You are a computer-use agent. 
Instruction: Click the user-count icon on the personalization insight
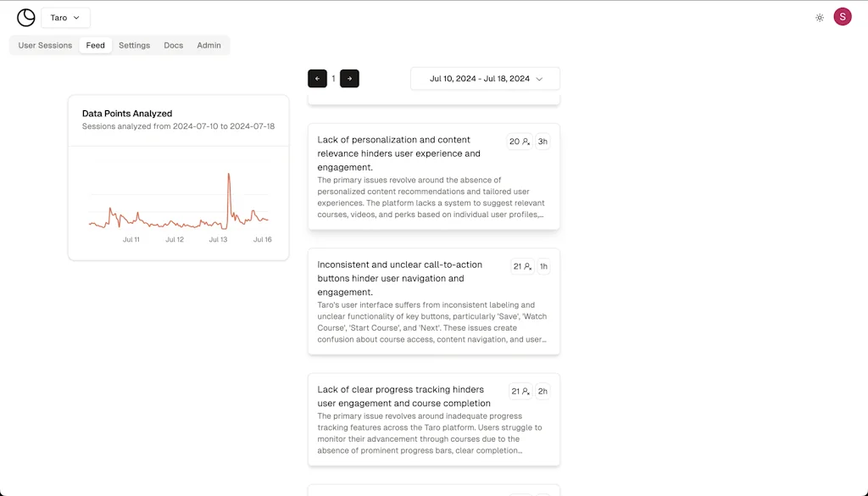(526, 142)
